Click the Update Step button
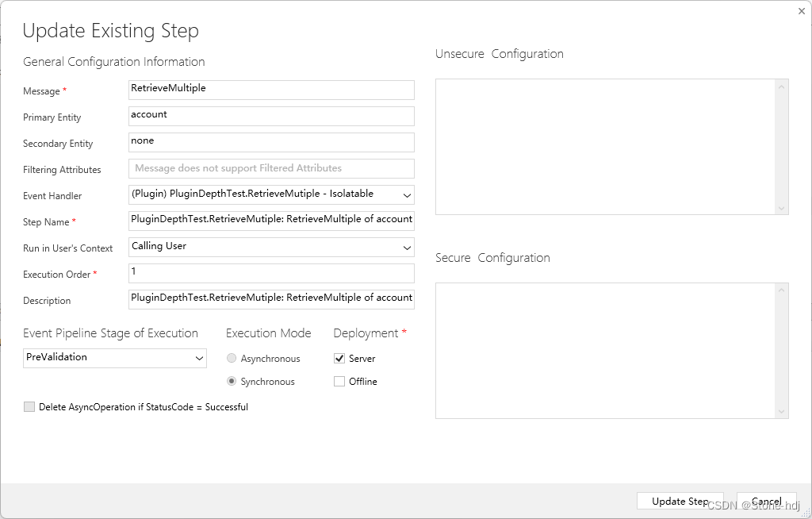The image size is (812, 519). pos(680,501)
